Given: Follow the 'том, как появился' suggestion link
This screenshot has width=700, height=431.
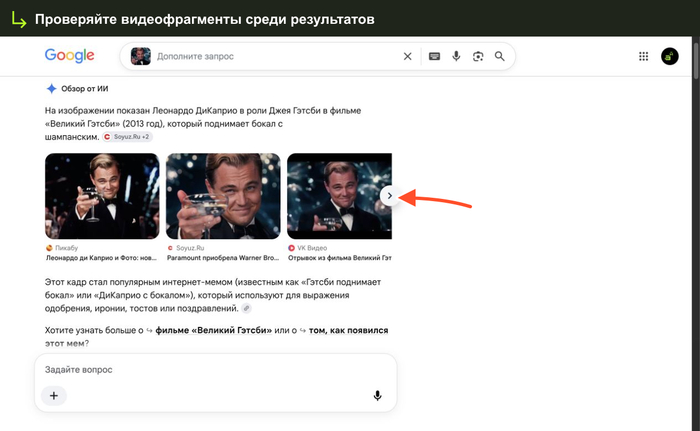Looking at the screenshot, I should click(348, 331).
